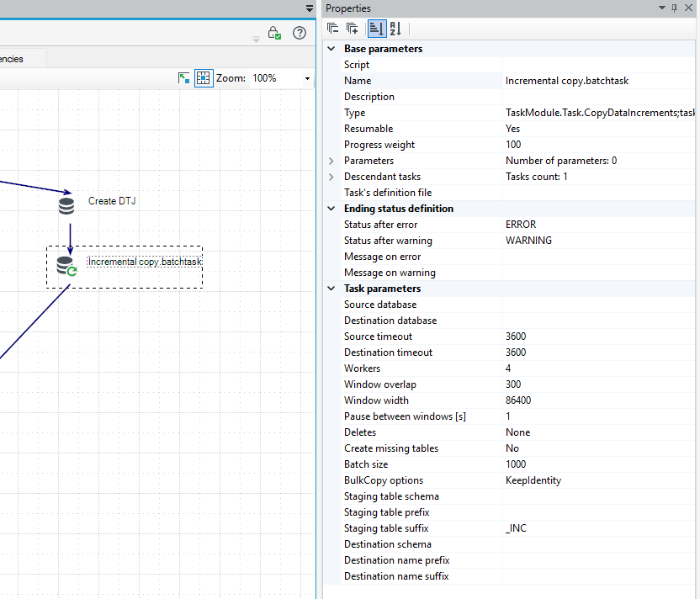Select the Create DTJ database node
Image resolution: width=700 pixels, height=599 pixels.
point(66,206)
